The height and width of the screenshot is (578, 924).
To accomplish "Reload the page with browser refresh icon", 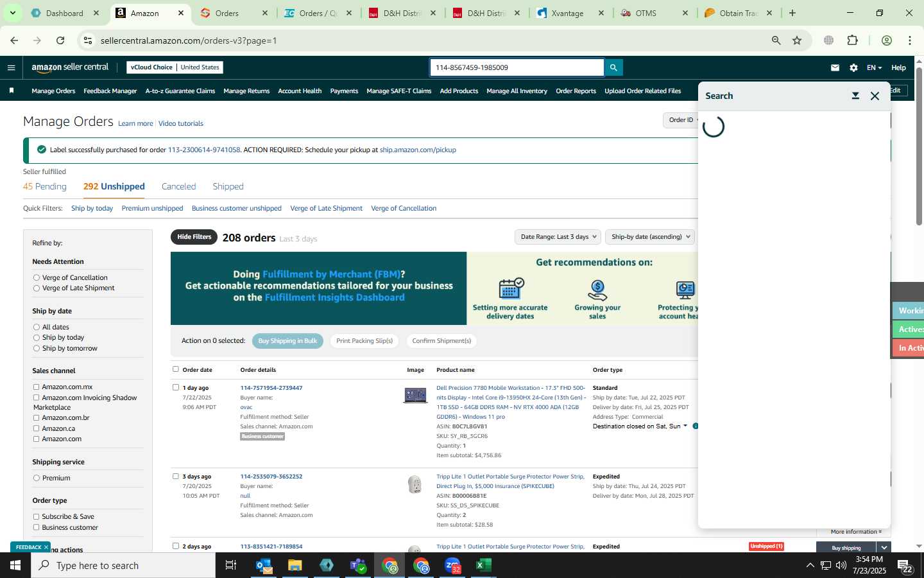I will pyautogui.click(x=60, y=40).
